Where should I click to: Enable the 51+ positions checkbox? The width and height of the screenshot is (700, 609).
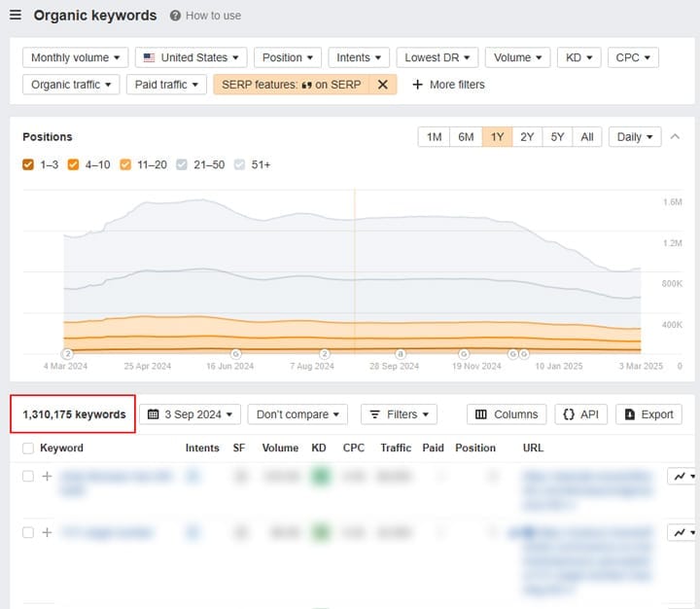point(240,164)
